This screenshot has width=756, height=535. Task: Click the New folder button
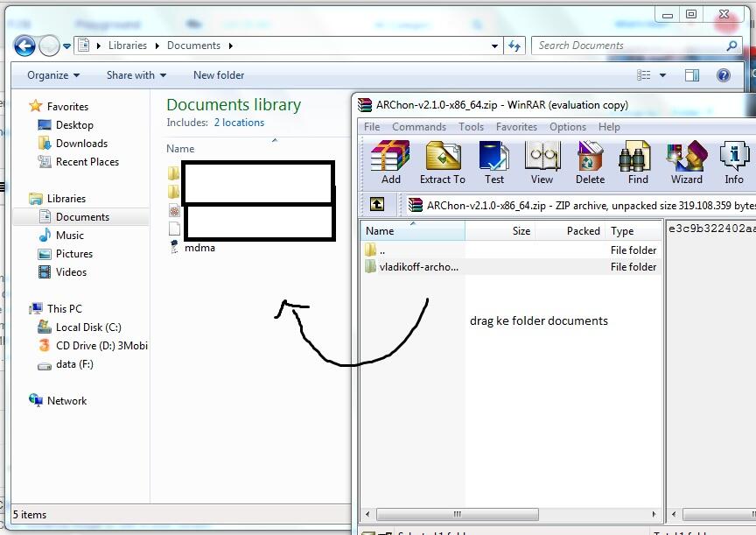[219, 75]
